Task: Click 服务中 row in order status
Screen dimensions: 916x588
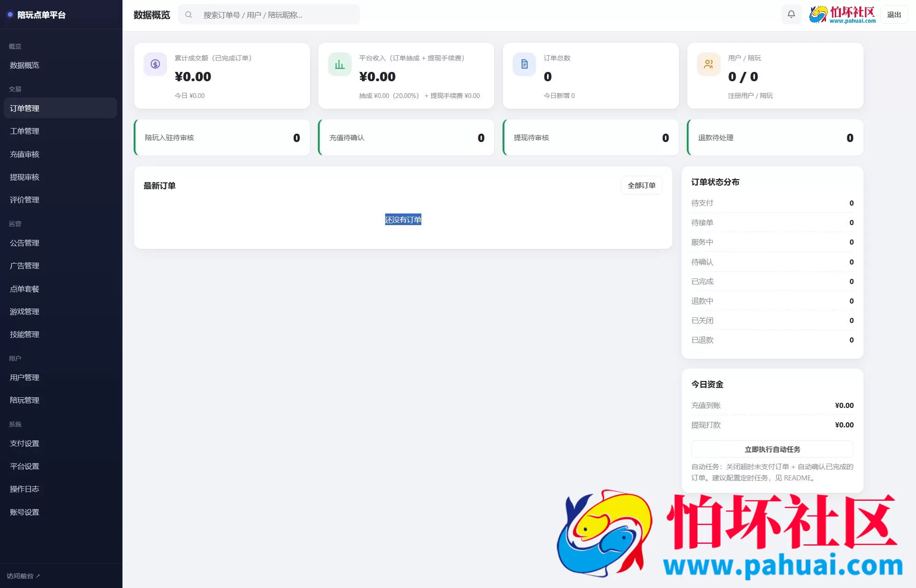Action: click(x=772, y=242)
